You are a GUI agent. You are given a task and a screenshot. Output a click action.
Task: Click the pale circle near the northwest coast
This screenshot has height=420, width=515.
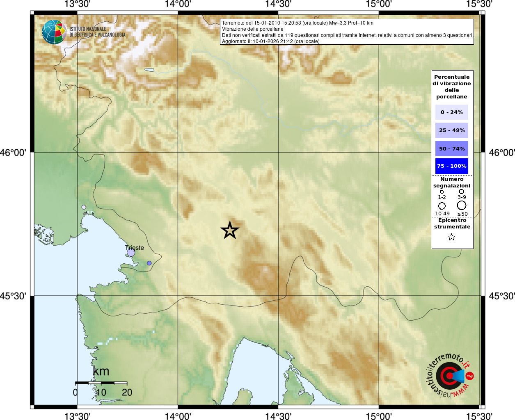tap(84, 207)
